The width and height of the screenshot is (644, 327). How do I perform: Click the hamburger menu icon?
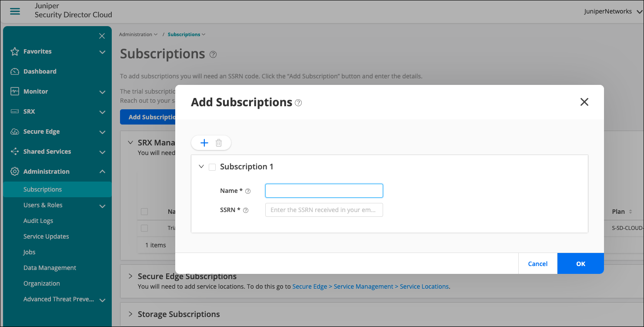click(x=15, y=11)
